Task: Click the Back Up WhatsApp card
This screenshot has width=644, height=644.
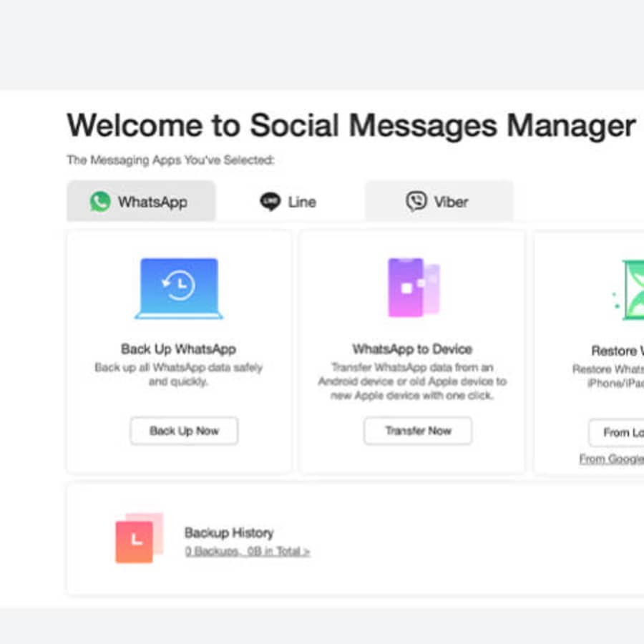Action: pos(178,351)
